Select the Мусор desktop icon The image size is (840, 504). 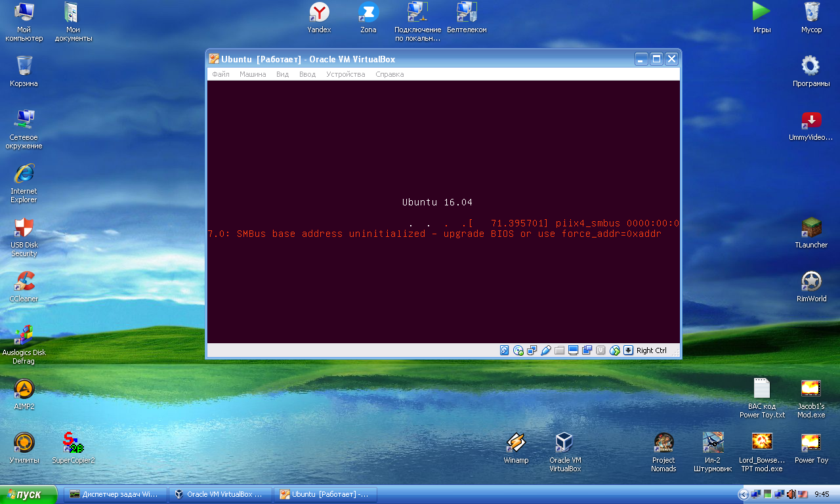pos(812,17)
